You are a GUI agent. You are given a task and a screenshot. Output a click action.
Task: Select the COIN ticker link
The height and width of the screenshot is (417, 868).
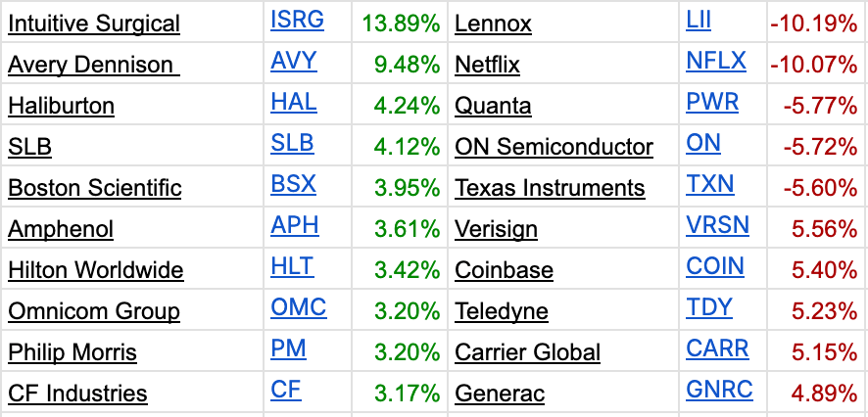pos(715,266)
